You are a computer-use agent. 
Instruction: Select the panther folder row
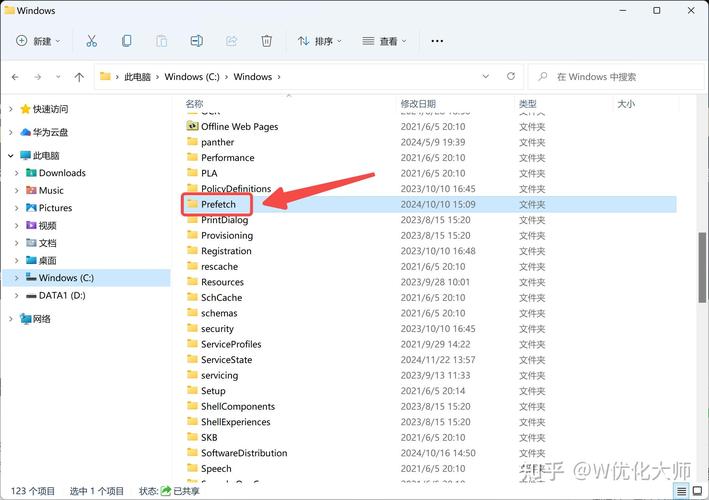(x=429, y=142)
